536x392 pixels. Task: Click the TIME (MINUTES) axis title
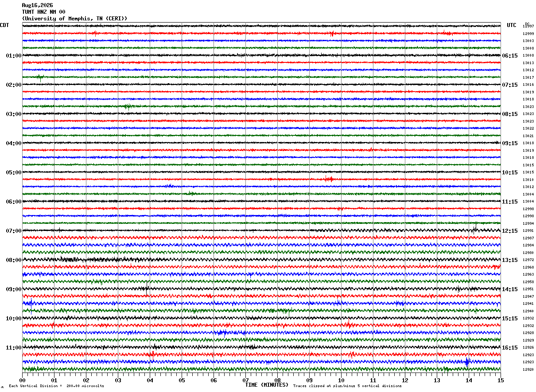267,385
